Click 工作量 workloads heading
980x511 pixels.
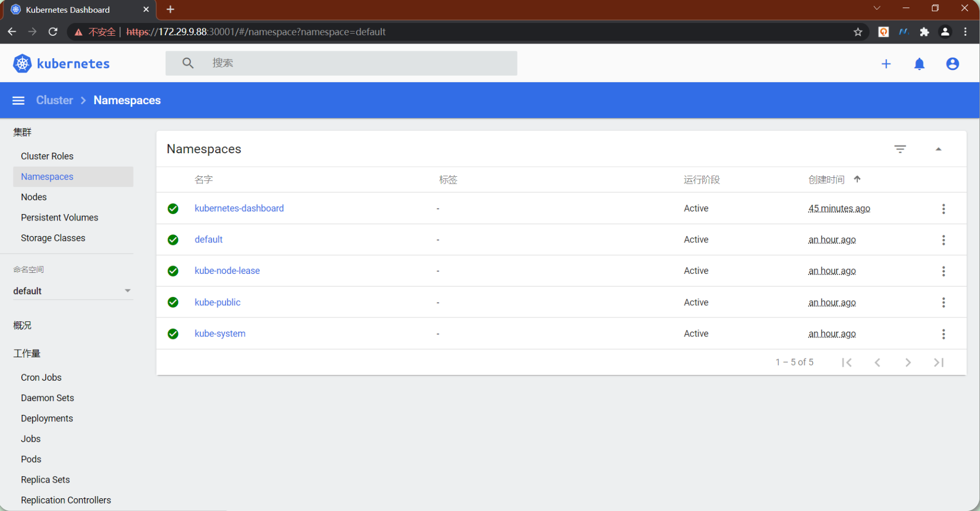click(27, 353)
